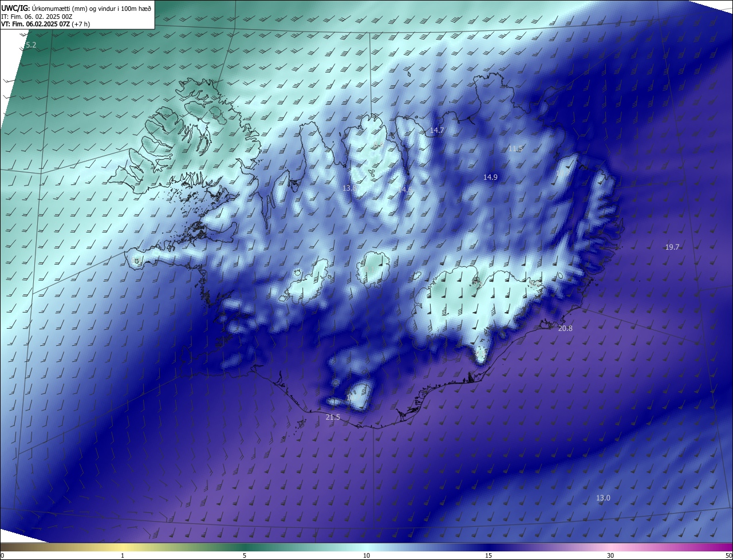This screenshot has height=560, width=733.
Task: Click the color scale tick labeled 30
Action: [x=610, y=555]
